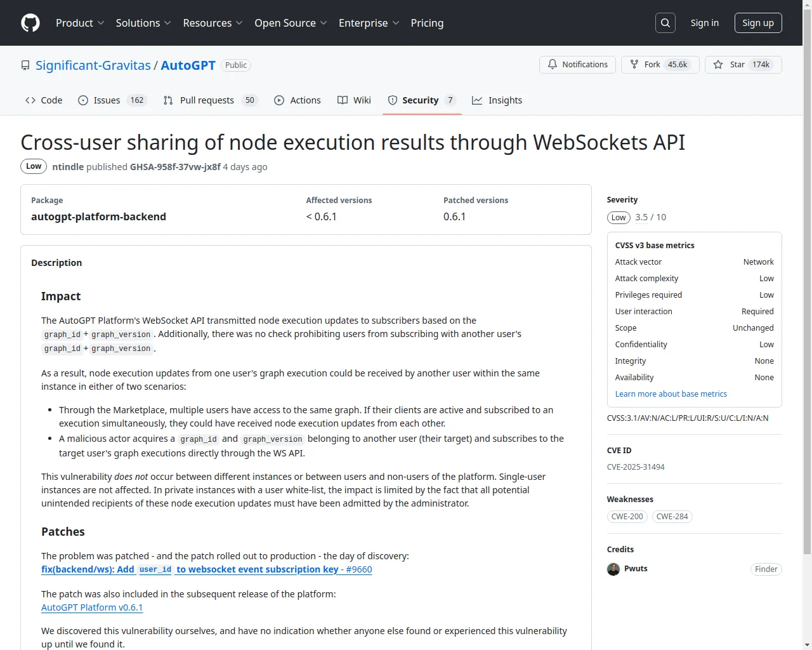
Task: Click Pwuts avatar image in Credits
Action: point(613,569)
